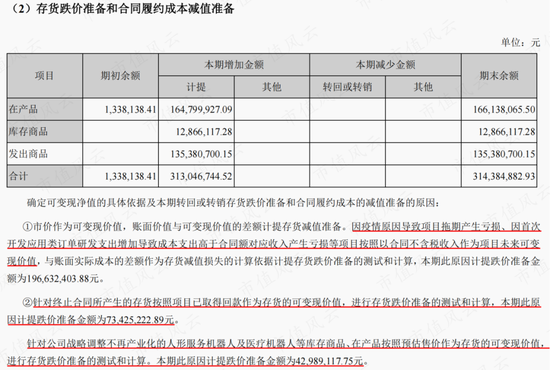550x370 pixels.
Task: Click the 本期增加金额 header cell
Action: [234, 65]
